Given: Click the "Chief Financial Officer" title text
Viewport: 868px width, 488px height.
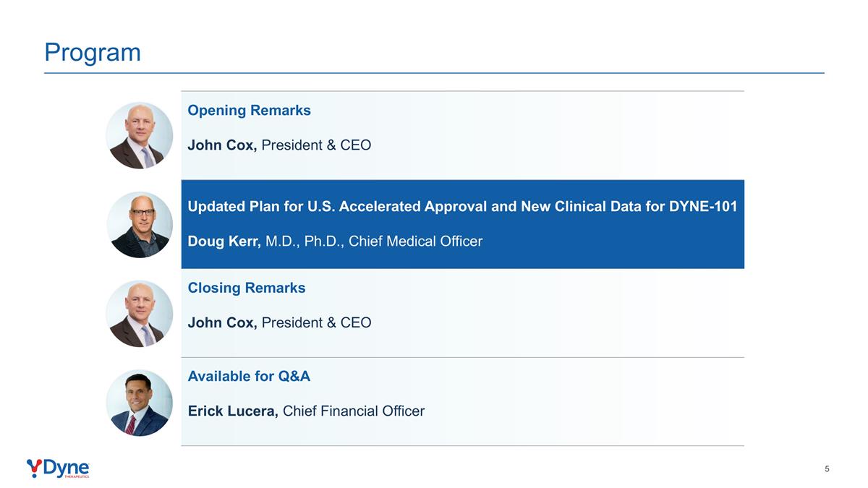Looking at the screenshot, I should coord(354,411).
